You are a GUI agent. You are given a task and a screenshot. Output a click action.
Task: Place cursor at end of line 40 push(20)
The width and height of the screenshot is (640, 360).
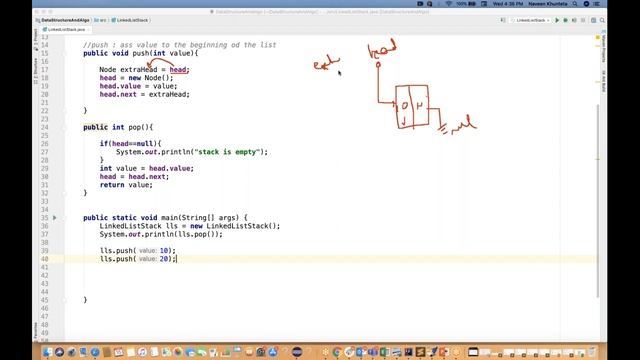pos(176,259)
